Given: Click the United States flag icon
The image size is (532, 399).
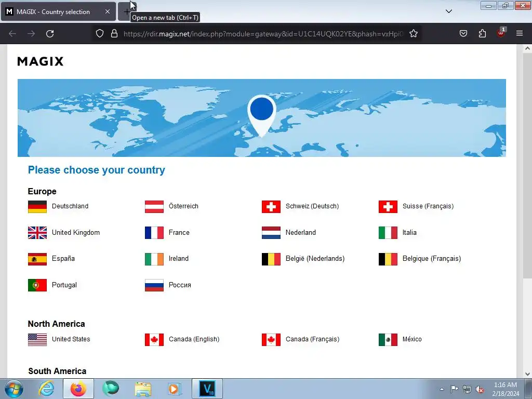Looking at the screenshot, I should click(x=37, y=340).
